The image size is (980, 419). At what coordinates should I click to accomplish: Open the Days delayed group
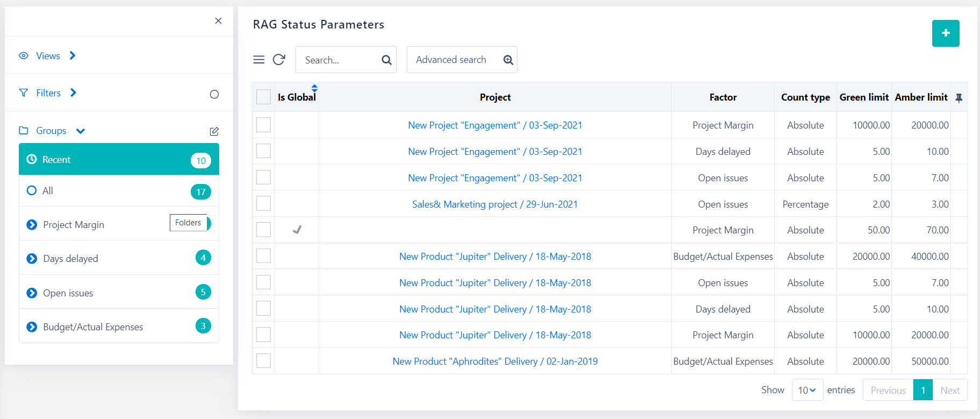tap(70, 259)
